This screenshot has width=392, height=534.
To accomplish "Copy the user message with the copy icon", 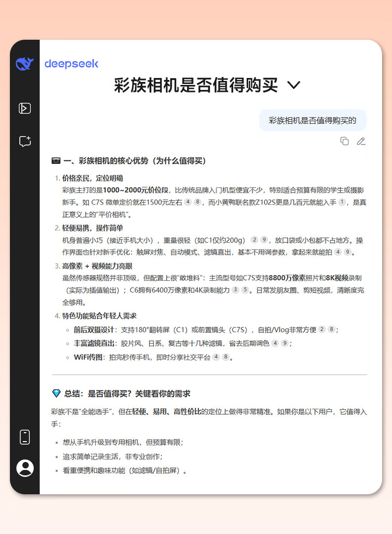I will [x=344, y=141].
